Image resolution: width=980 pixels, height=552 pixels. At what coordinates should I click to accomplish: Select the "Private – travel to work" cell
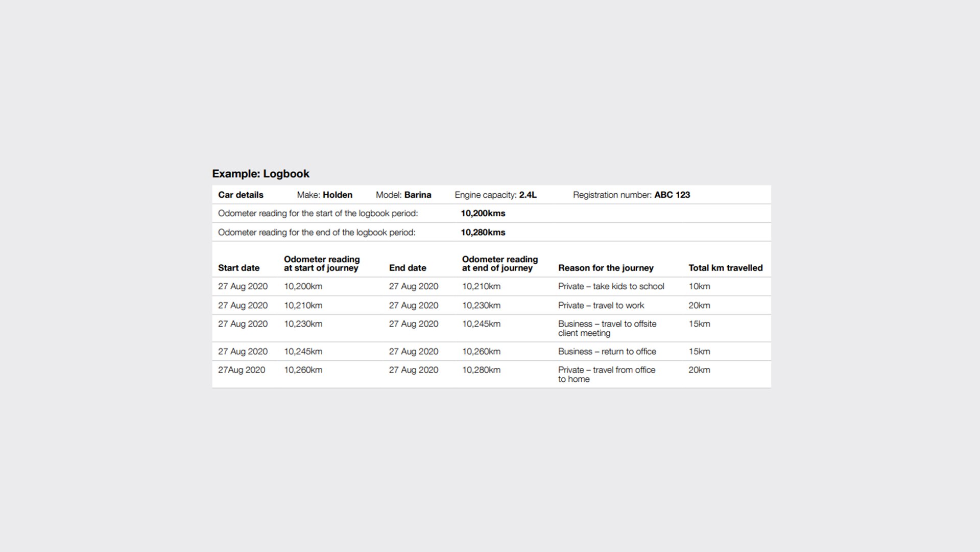601,306
